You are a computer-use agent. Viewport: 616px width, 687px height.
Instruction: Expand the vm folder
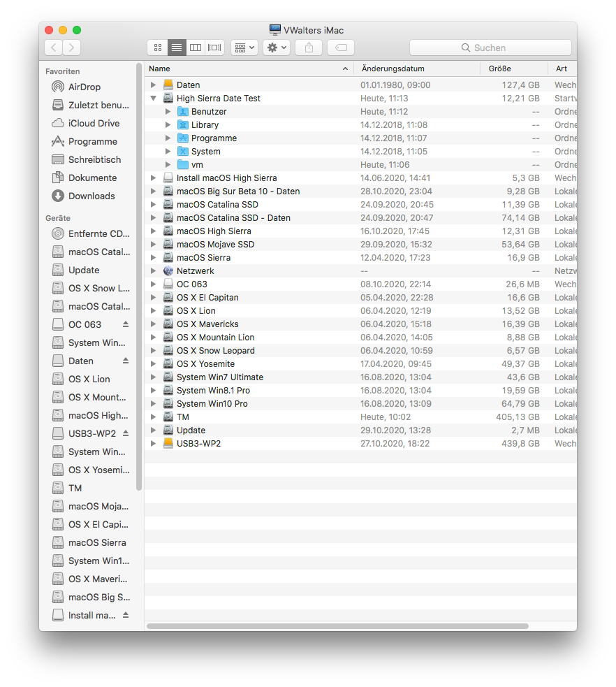coord(168,165)
